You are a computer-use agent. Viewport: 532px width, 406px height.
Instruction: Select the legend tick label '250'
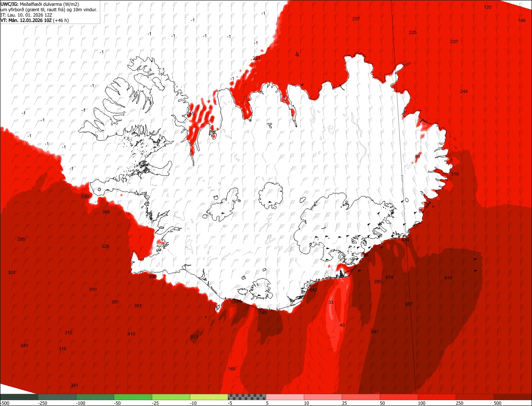tap(460, 403)
